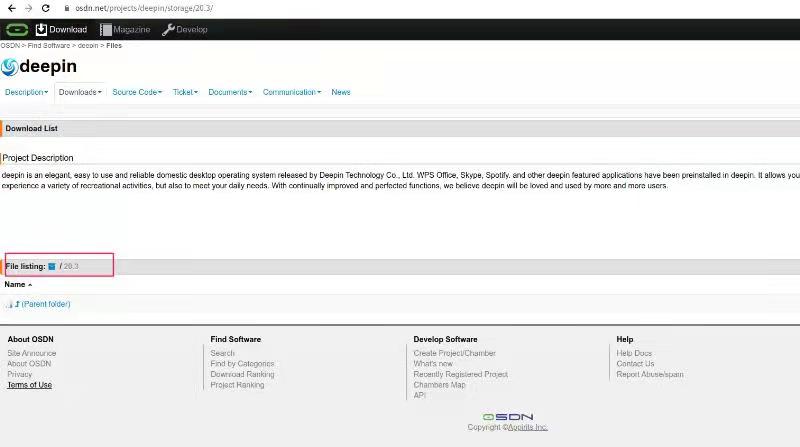Viewport: 800px width, 447px height.
Task: Click the blue root folder icon in File listing
Action: [x=52, y=266]
